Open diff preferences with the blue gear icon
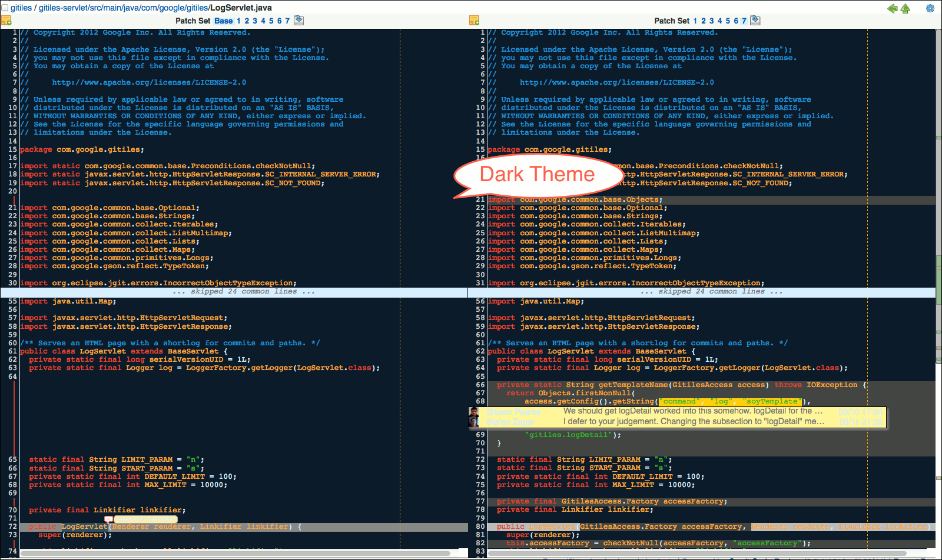Viewport: 942px width, 560px height. (931, 8)
